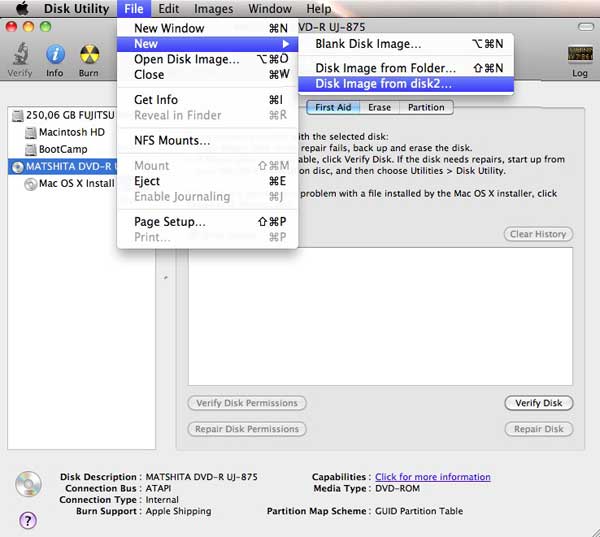Click the Apple menu logo
600x537 pixels.
[x=22, y=8]
